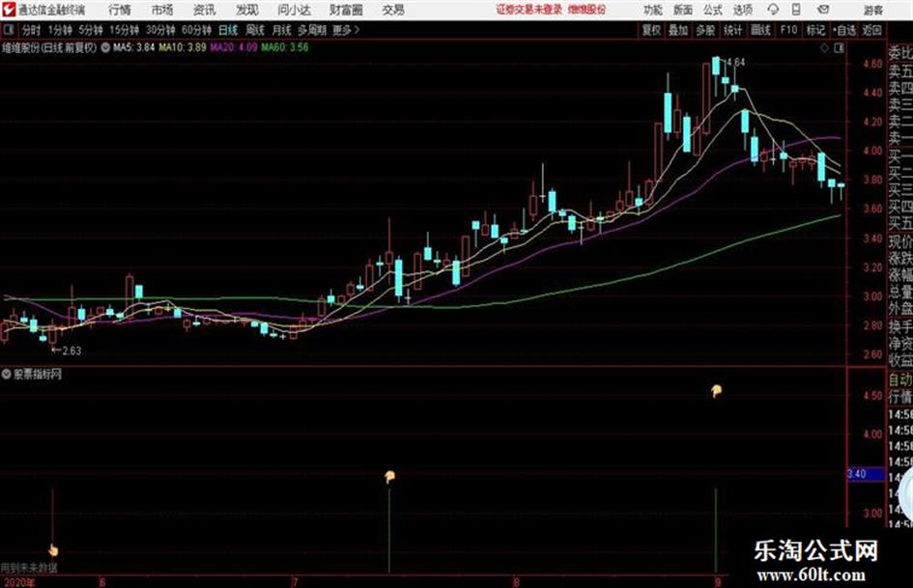913x588 pixels.
Task: Switch to the 1分钟 period tab
Action: 59,30
